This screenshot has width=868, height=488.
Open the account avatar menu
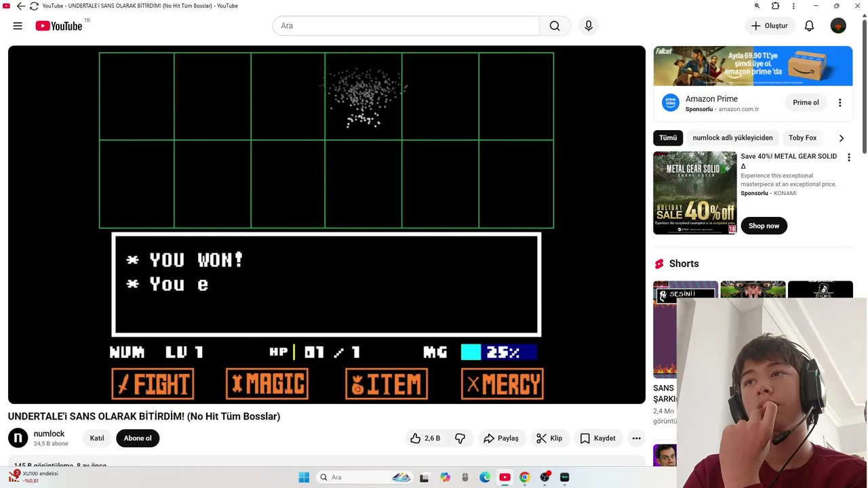pyautogui.click(x=838, y=26)
